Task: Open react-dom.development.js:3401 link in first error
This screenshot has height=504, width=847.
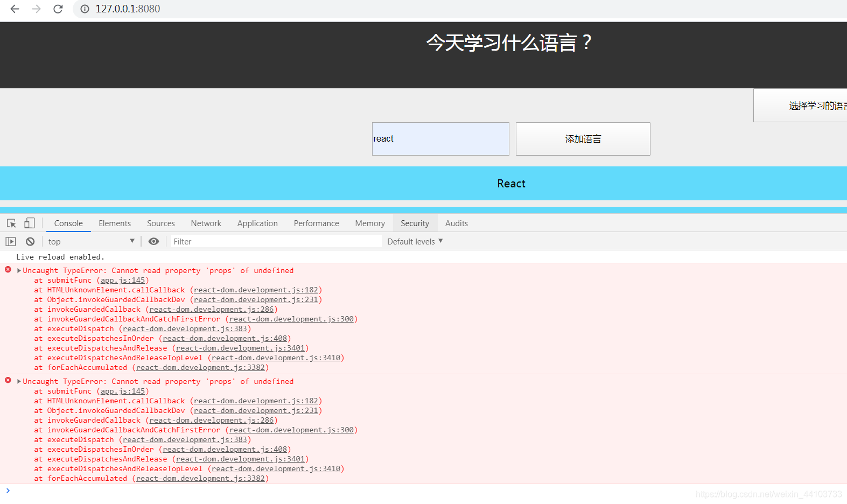Action: click(241, 348)
